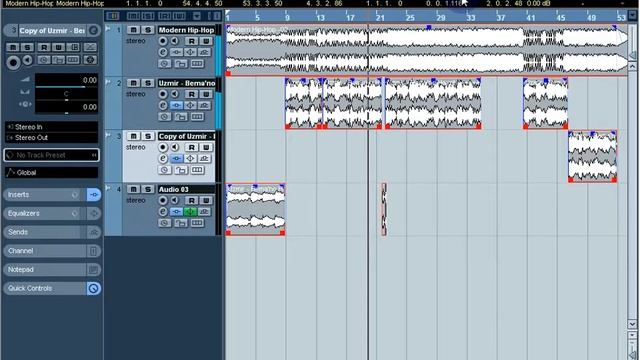The width and height of the screenshot is (640, 360).
Task: Open inspector edit channel settings button
Action: point(93,31)
